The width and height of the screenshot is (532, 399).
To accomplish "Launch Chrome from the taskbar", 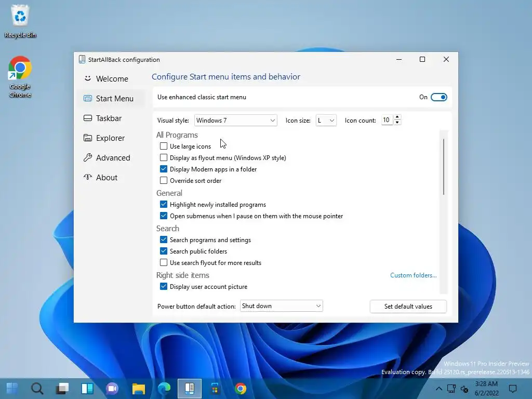I will [x=240, y=389].
